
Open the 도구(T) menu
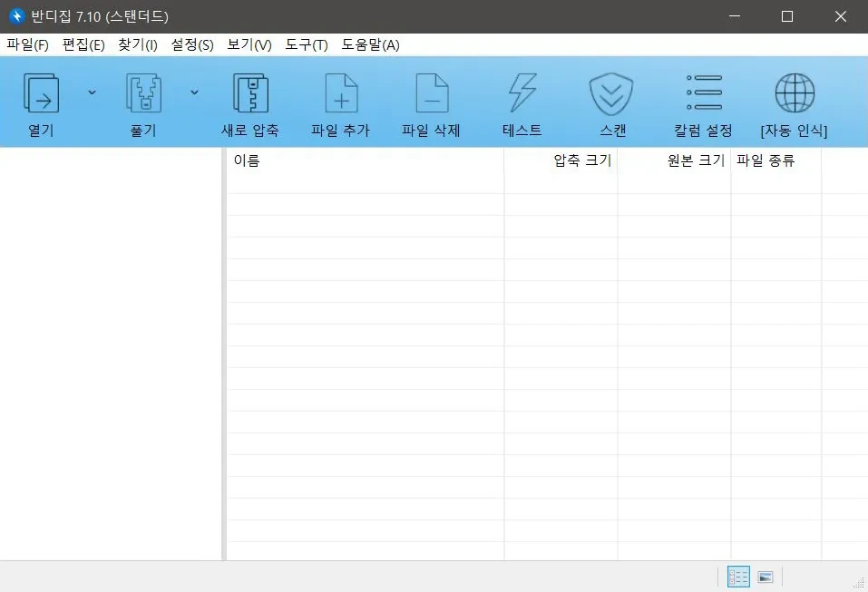click(x=307, y=44)
